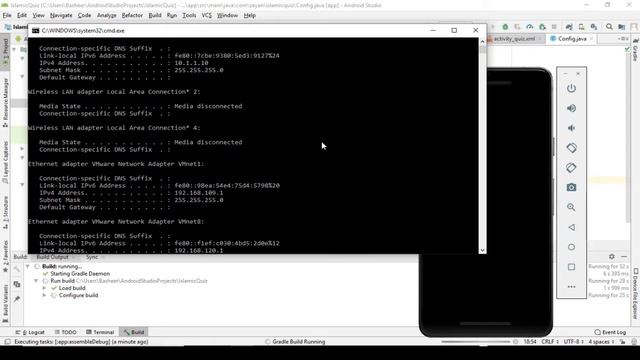Viewport: 640px width, 360px height.
Task: Open the File menu
Action: pyautogui.click(x=7, y=16)
